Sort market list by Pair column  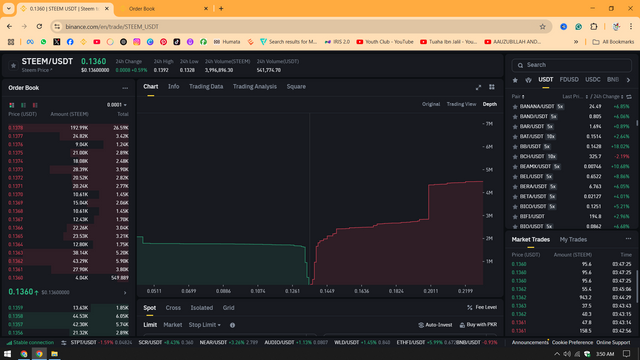coord(518,97)
